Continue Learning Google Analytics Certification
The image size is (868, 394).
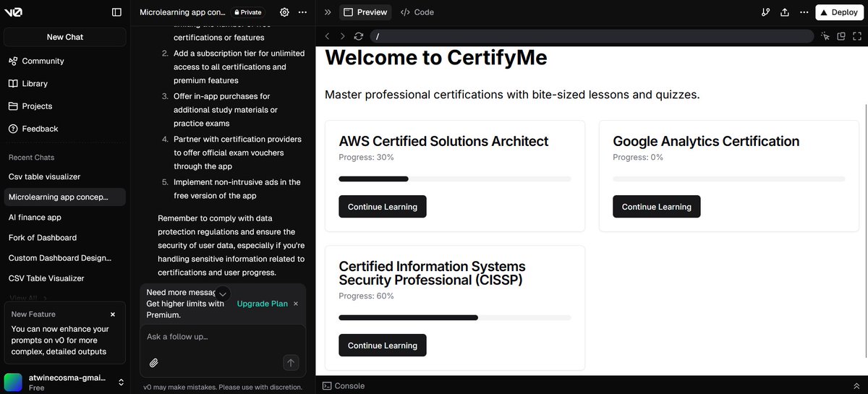click(x=657, y=207)
